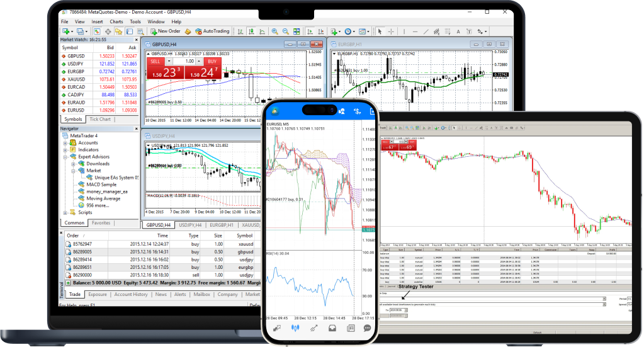The width and height of the screenshot is (644, 347).
Task: Toggle the Navigator star-folder icon
Action: [x=119, y=31]
